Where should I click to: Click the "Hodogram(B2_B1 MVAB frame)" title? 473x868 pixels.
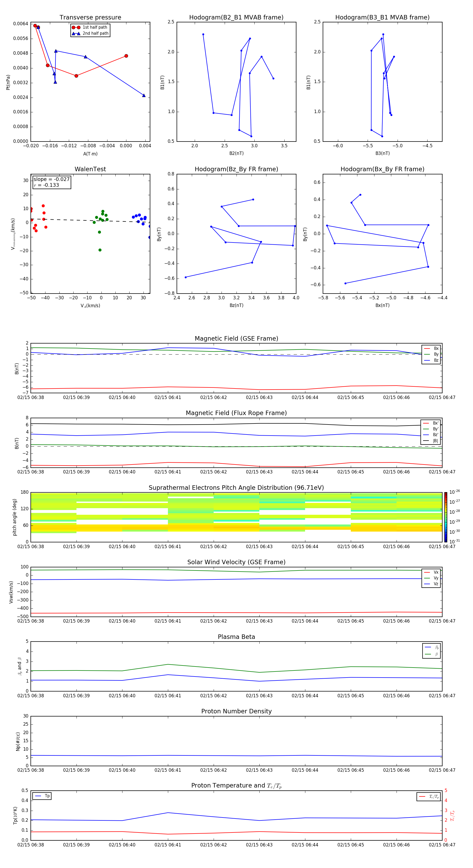[x=236, y=18]
